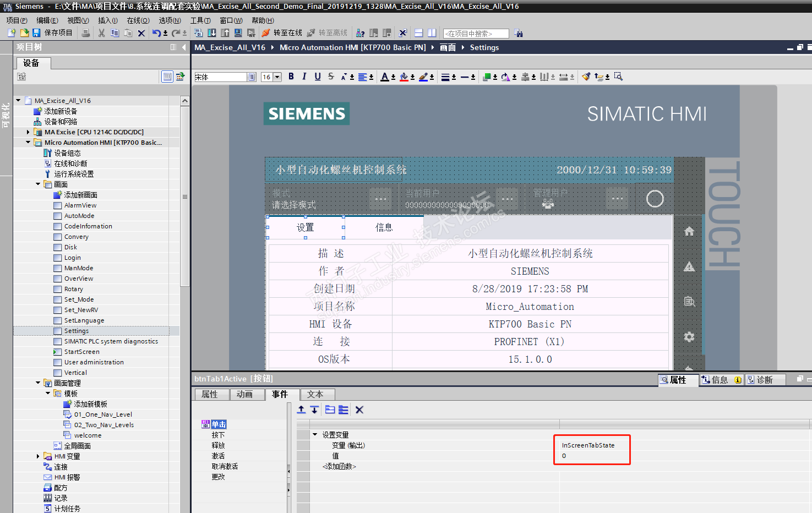This screenshot has height=513, width=812.
Task: Collapse the 画面管理 folder
Action: click(38, 383)
